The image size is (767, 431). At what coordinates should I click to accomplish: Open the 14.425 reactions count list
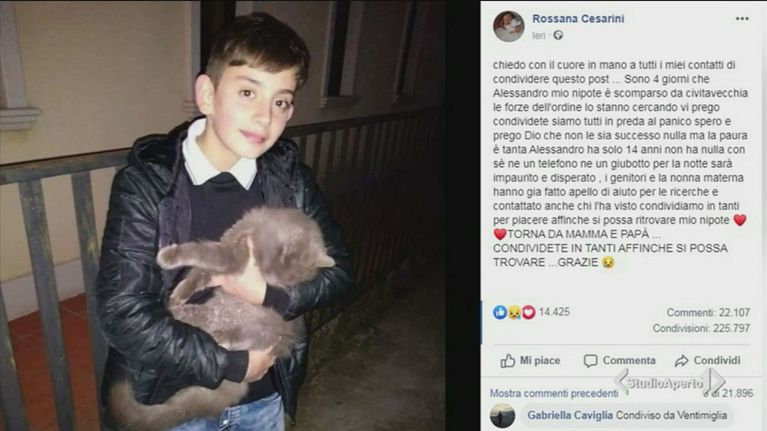[554, 312]
